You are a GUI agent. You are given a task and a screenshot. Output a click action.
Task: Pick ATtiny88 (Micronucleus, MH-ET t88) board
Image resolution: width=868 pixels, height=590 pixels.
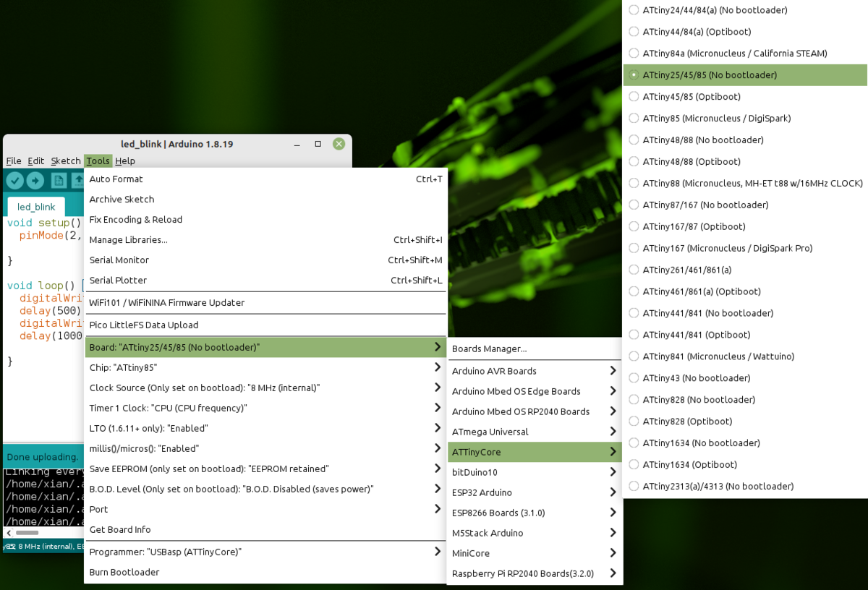[745, 184]
